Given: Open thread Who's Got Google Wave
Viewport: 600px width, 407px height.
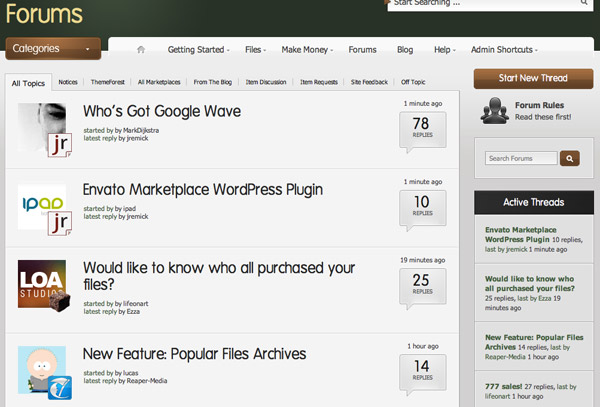Looking at the screenshot, I should 162,111.
